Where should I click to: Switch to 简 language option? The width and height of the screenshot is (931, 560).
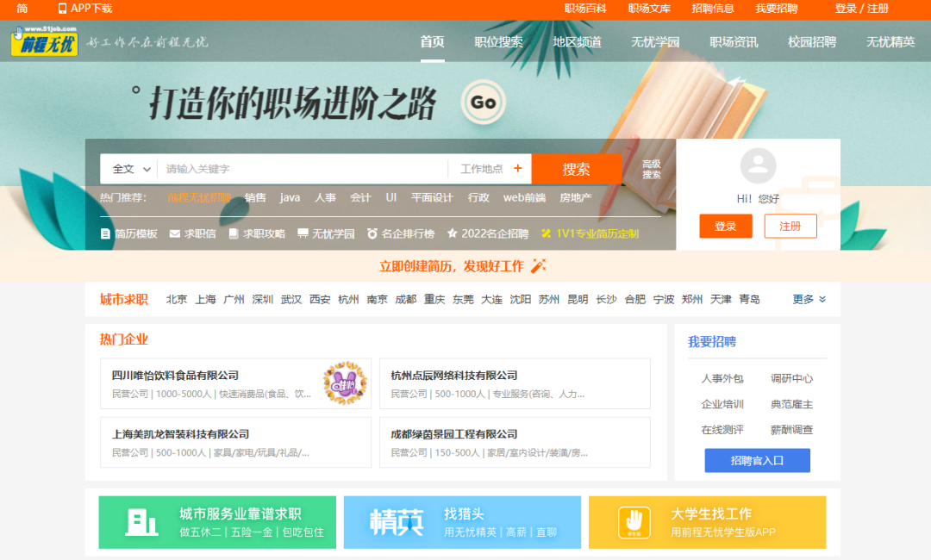coord(22,9)
